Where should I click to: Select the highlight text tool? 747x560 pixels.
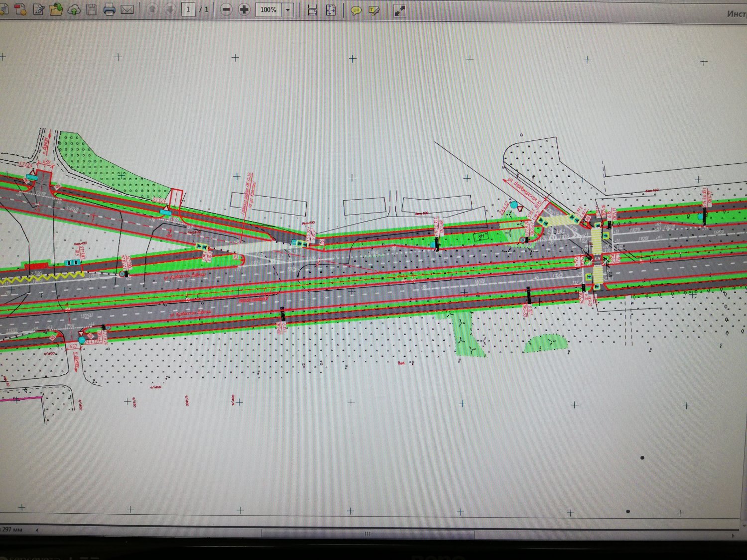point(374,10)
